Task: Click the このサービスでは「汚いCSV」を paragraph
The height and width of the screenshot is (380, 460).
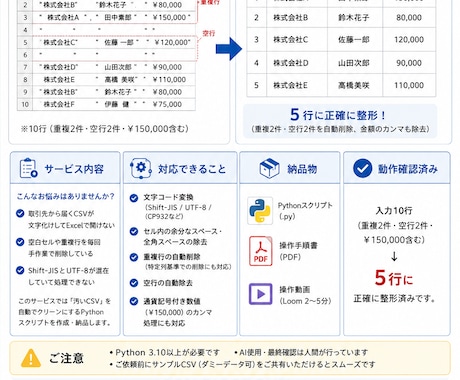Action: (65, 312)
